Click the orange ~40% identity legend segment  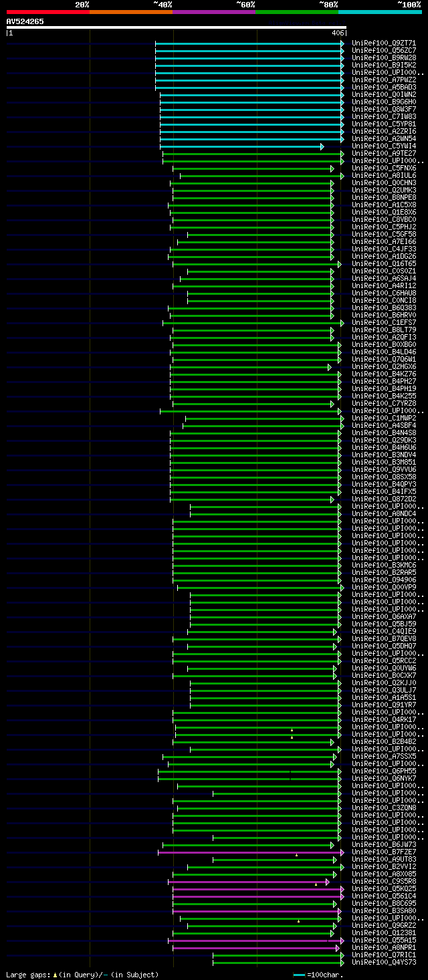(131, 11)
